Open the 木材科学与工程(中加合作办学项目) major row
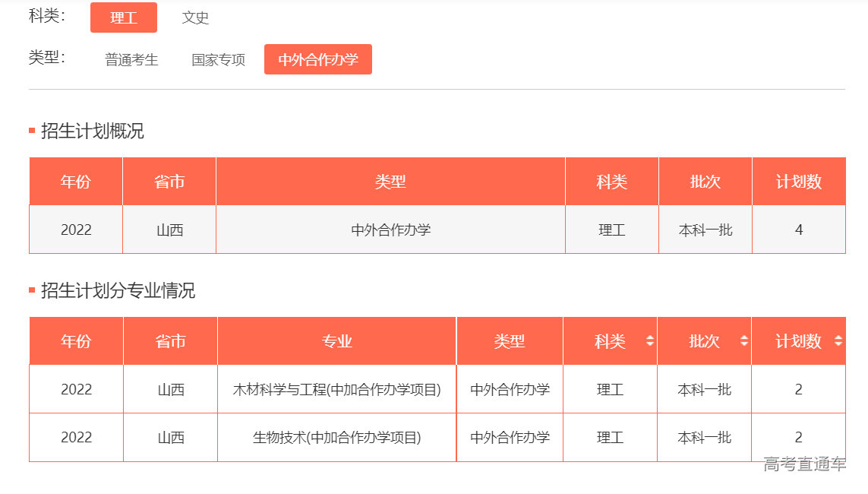Image resolution: width=868 pixels, height=494 pixels. tap(336, 389)
